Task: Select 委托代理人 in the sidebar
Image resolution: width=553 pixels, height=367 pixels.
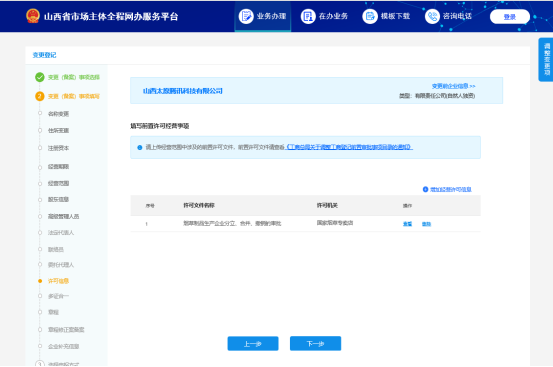Action: [61, 265]
